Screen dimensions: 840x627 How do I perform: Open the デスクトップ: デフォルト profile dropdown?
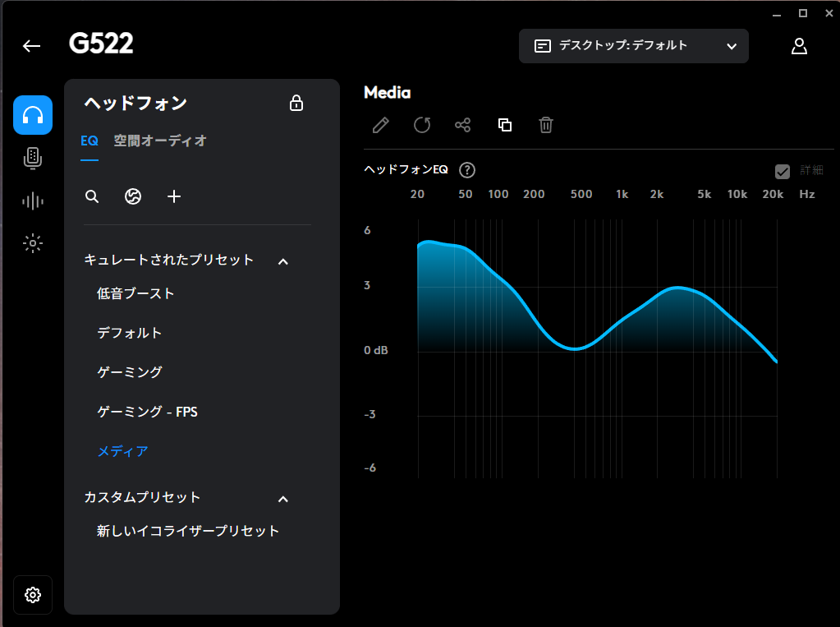click(633, 46)
